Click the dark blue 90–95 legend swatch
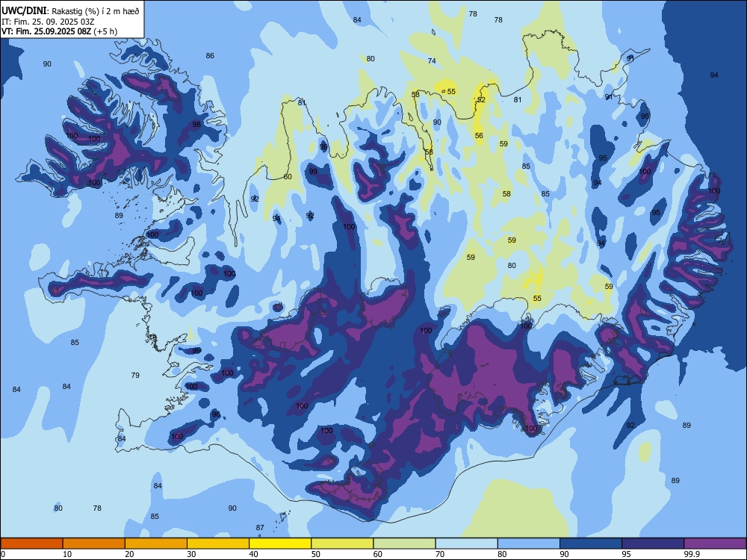 pyautogui.click(x=591, y=544)
